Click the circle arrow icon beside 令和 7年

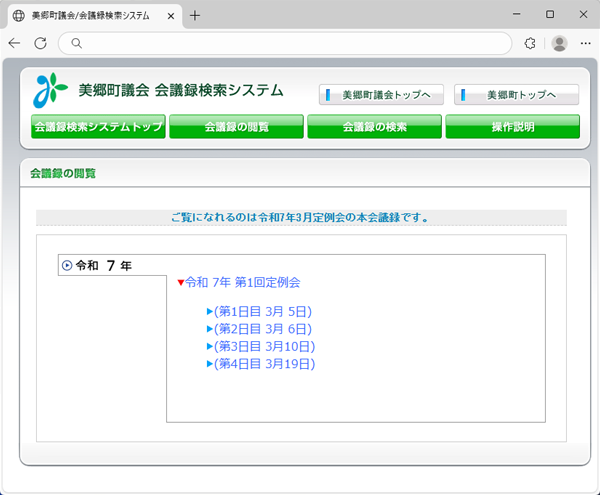click(x=67, y=265)
